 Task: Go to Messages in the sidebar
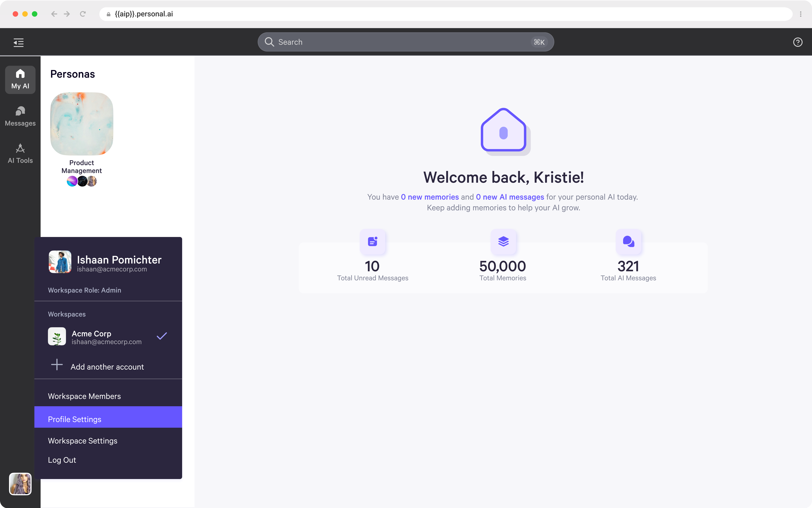click(x=20, y=116)
